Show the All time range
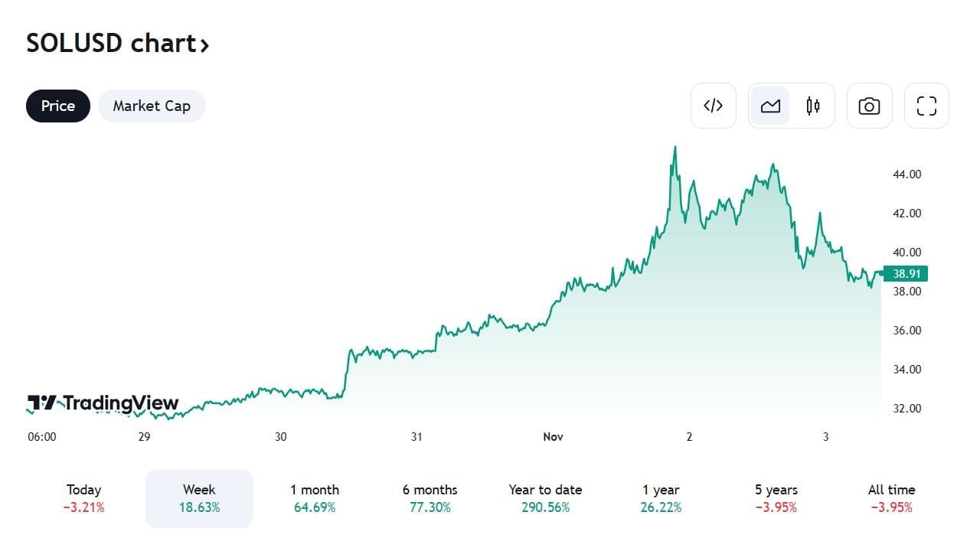This screenshot has width=980, height=551. 891,498
